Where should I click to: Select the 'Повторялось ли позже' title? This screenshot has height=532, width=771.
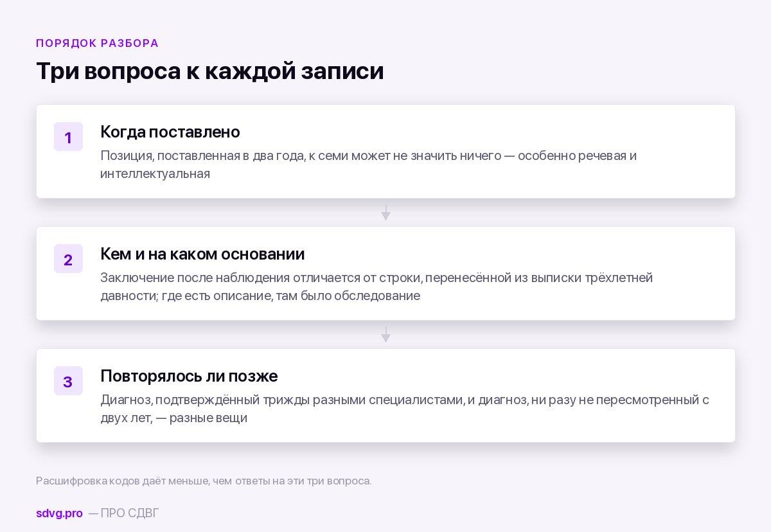coord(189,376)
